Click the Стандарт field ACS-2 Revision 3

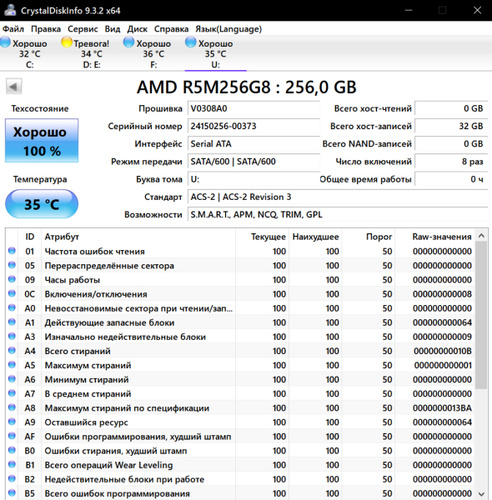click(x=338, y=197)
